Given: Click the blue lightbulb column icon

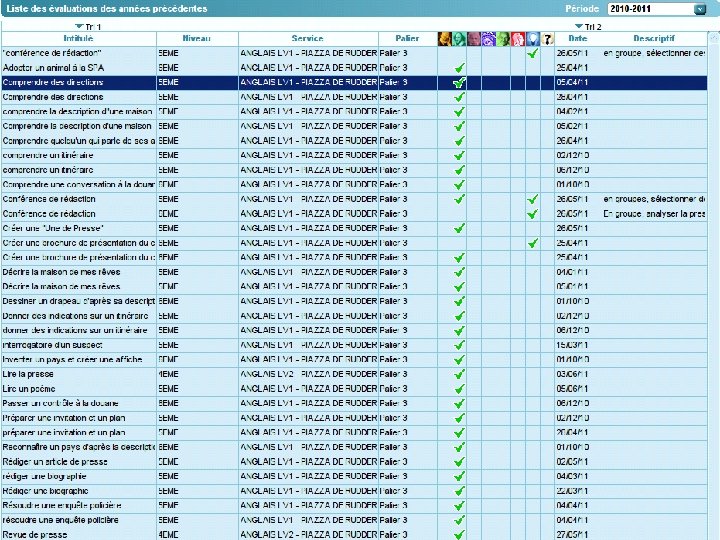Looking at the screenshot, I should coord(533,39).
